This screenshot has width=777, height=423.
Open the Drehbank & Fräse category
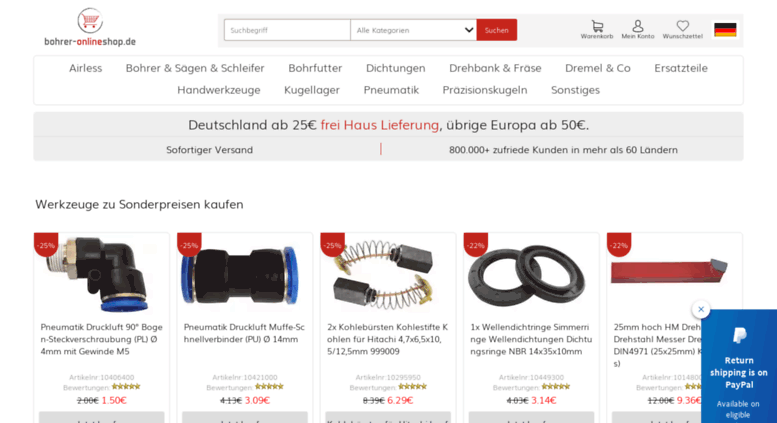[495, 68]
